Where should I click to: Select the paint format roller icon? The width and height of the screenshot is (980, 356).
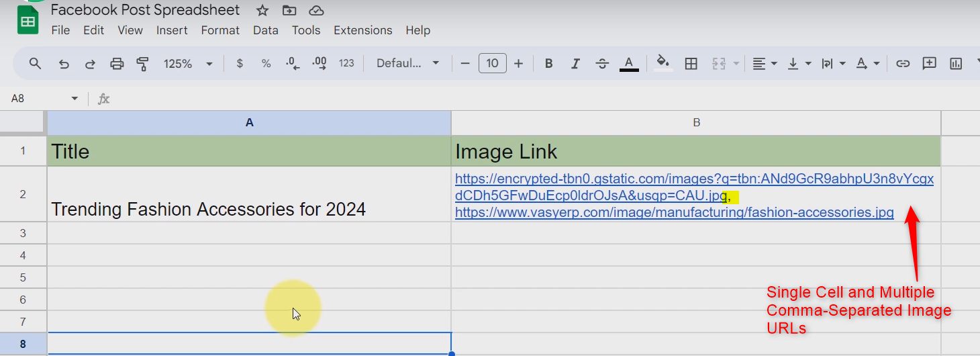click(x=142, y=64)
